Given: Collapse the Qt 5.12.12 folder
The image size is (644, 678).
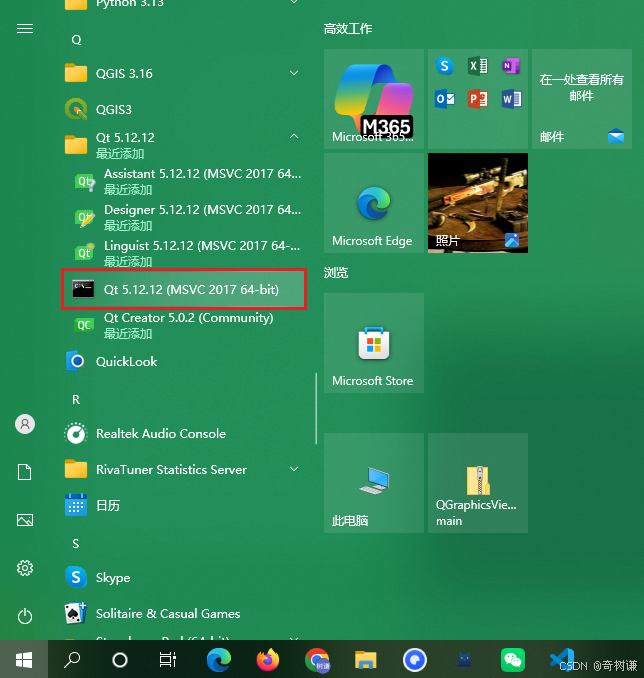Looking at the screenshot, I should point(294,137).
